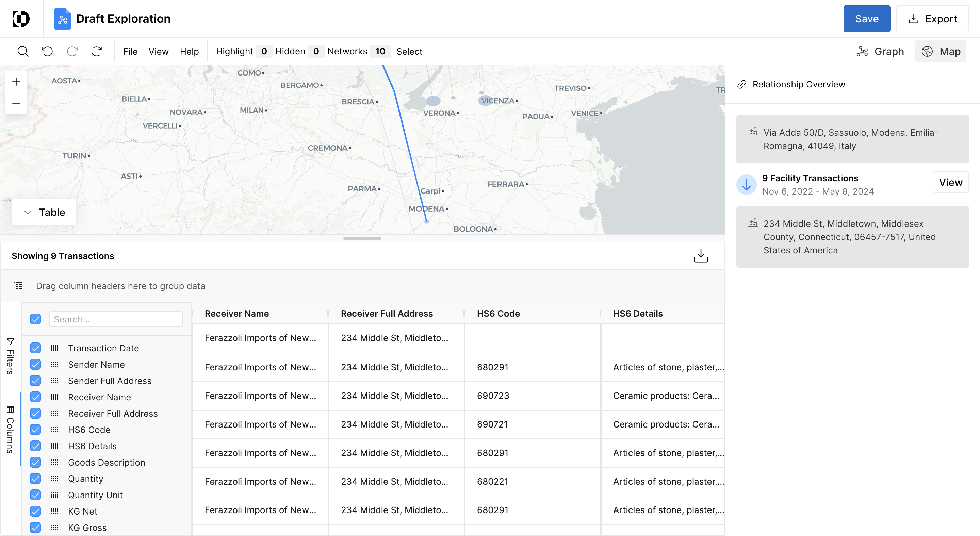Screen dimensions: 980x536
Task: Click the blue Save button
Action: (866, 19)
